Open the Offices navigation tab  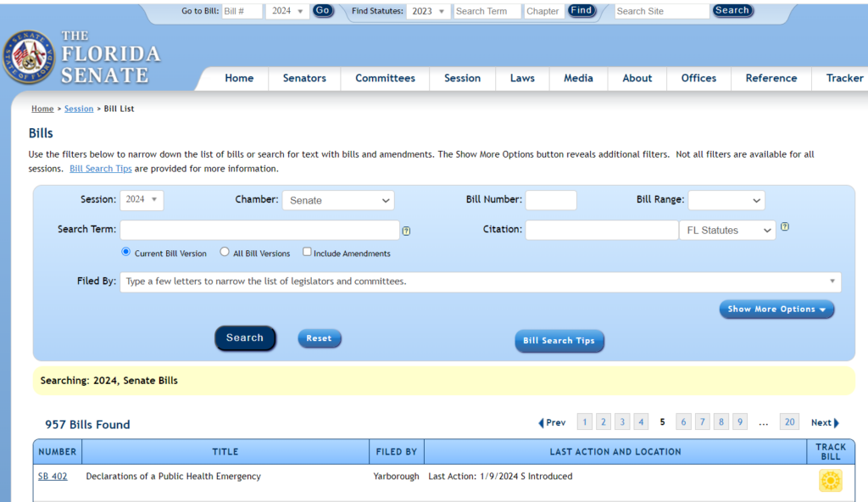(x=698, y=78)
